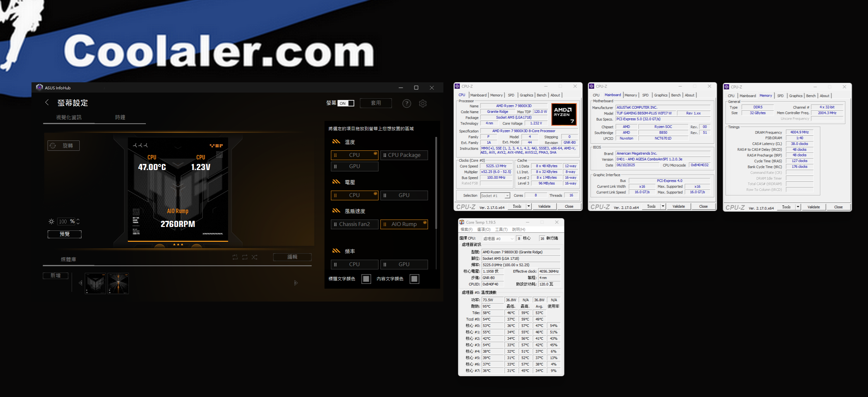The height and width of the screenshot is (397, 868).
Task: Select the starburst media thumbnail
Action: click(x=118, y=283)
